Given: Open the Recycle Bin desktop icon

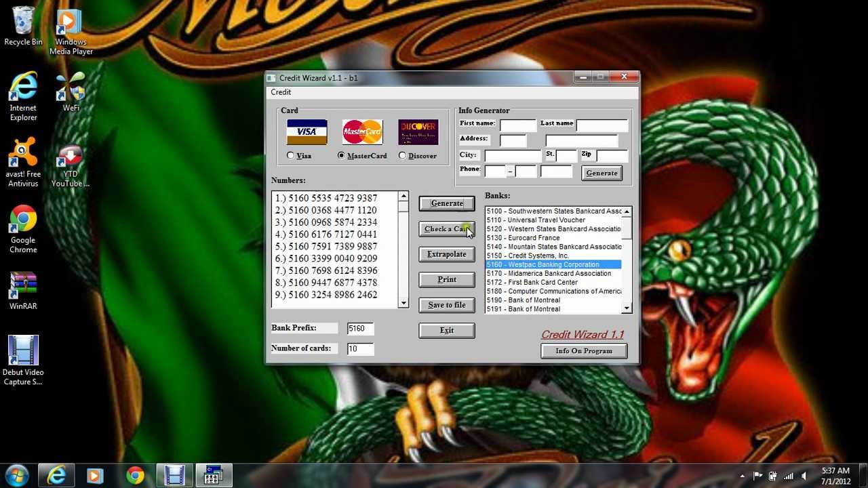Looking at the screenshot, I should point(23,26).
